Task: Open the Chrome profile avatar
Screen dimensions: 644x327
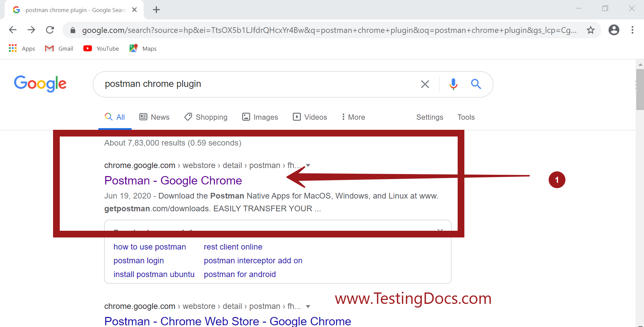Action: [614, 30]
